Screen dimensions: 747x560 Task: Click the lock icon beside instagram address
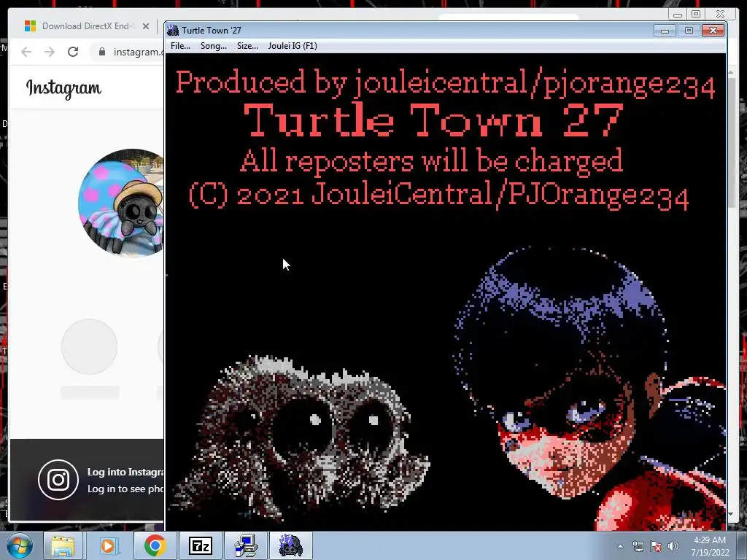[102, 52]
